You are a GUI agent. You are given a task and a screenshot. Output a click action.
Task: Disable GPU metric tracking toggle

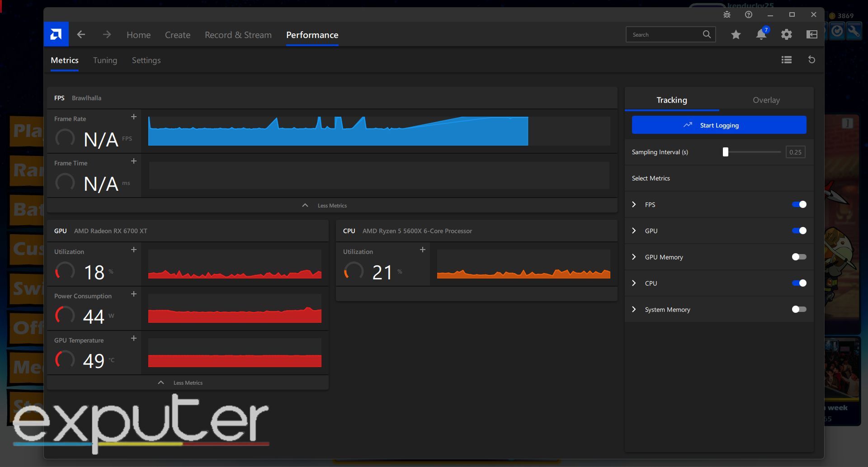pyautogui.click(x=799, y=231)
